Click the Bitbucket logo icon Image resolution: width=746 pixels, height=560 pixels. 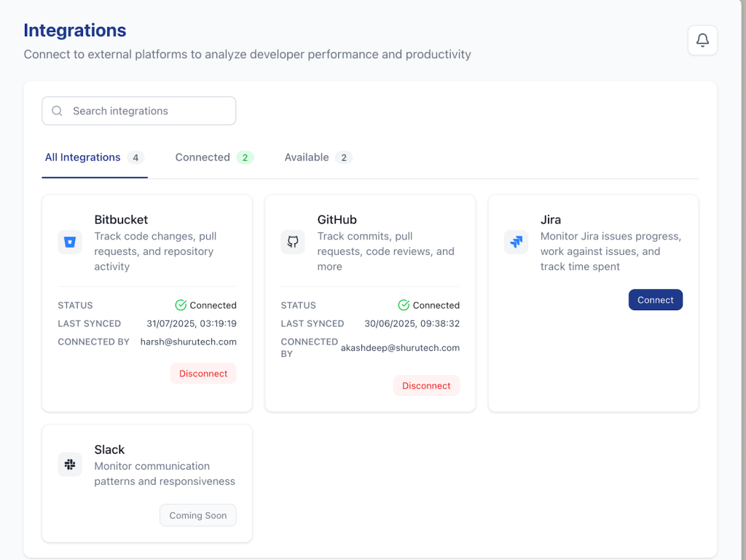[70, 242]
